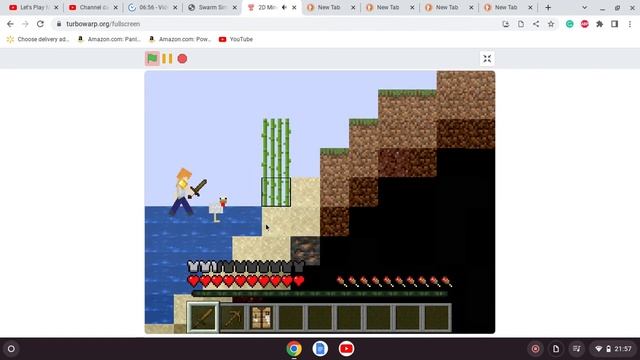The image size is (640, 360).
Task: Open the extensions puzzle piece menu
Action: click(x=600, y=24)
